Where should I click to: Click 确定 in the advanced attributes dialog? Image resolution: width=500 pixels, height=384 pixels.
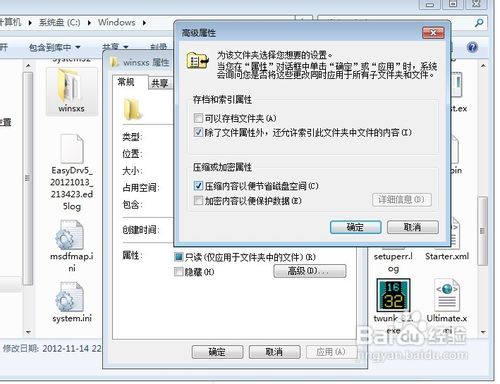tap(355, 227)
